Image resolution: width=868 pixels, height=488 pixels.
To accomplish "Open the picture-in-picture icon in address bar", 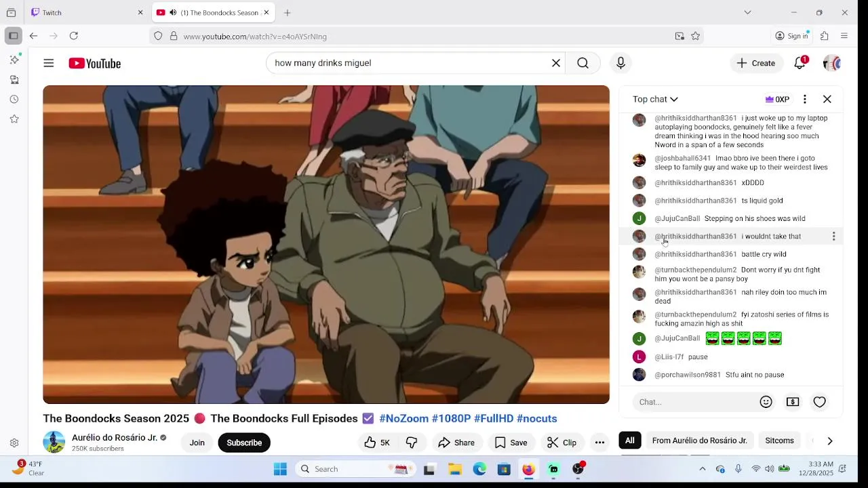I will click(679, 36).
